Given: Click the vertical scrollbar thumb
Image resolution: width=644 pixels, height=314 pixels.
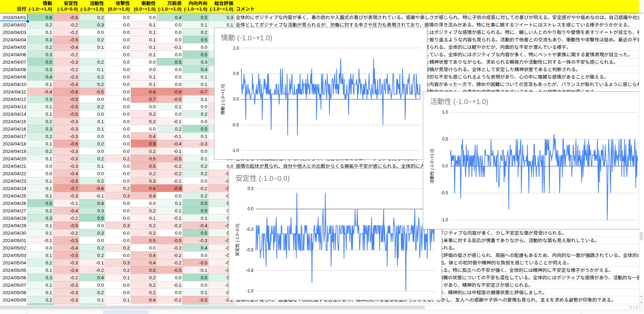Looking at the screenshot, I should (641, 236).
